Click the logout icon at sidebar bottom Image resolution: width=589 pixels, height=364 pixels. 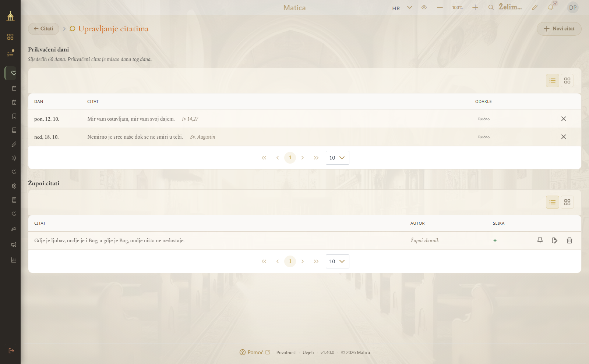(11, 351)
